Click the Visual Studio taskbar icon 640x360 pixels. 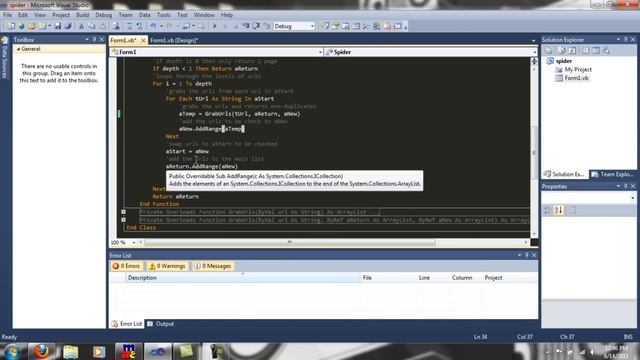pyautogui.click(x=158, y=351)
